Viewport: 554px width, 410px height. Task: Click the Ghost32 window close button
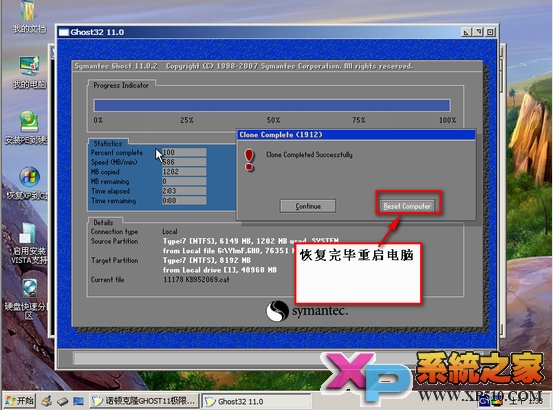point(490,32)
